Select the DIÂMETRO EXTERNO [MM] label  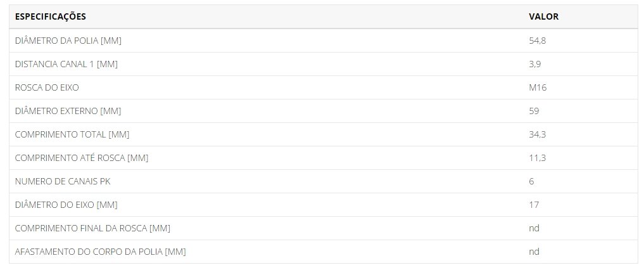coord(68,111)
